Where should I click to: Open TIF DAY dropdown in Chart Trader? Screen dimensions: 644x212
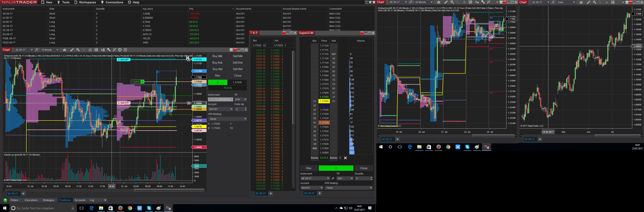coord(241,99)
